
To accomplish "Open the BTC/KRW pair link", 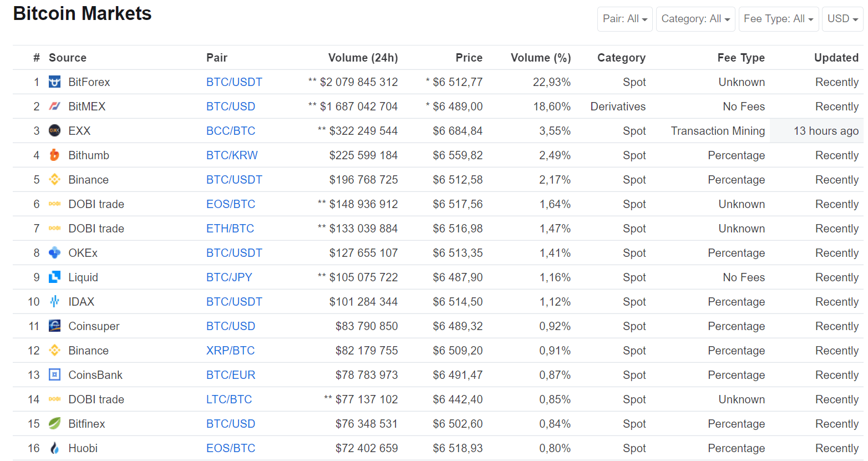I will [232, 155].
